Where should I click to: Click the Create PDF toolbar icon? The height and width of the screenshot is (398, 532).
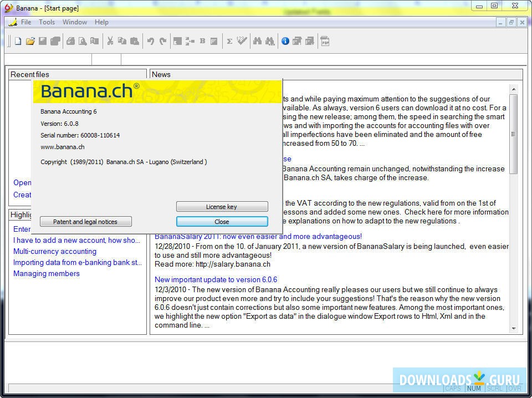325,42
